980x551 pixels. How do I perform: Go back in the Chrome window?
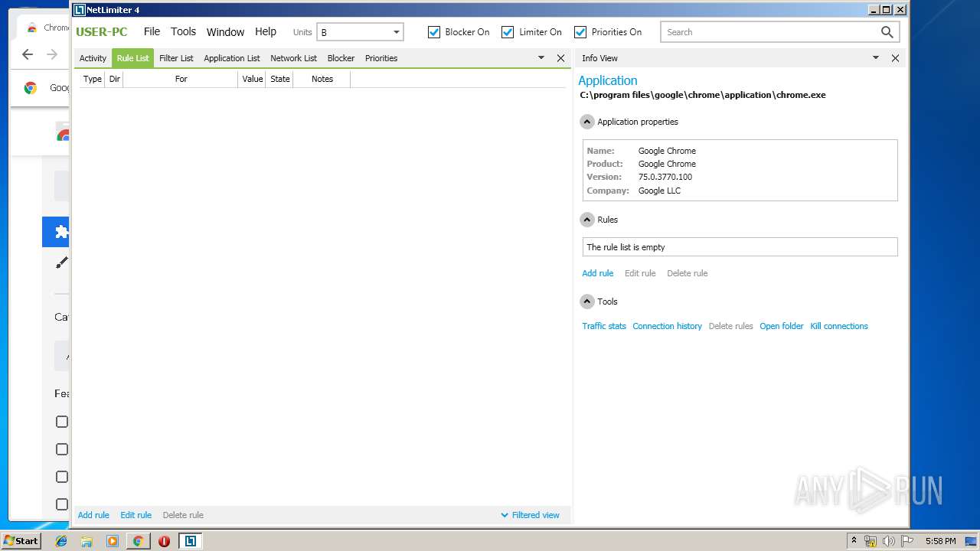pyautogui.click(x=28, y=54)
